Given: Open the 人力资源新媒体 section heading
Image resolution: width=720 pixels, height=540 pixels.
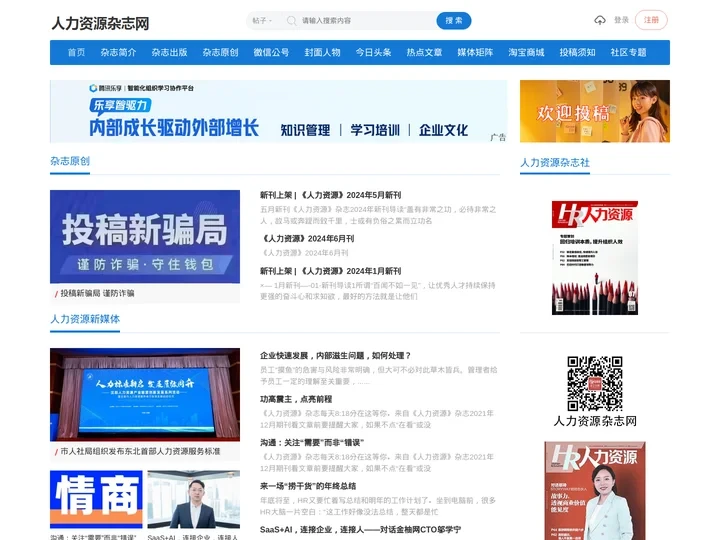Looking at the screenshot, I should (x=85, y=319).
